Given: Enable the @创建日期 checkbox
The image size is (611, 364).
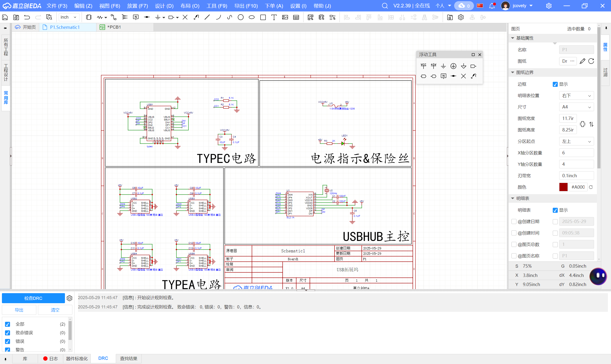Looking at the screenshot, I should pos(514,222).
